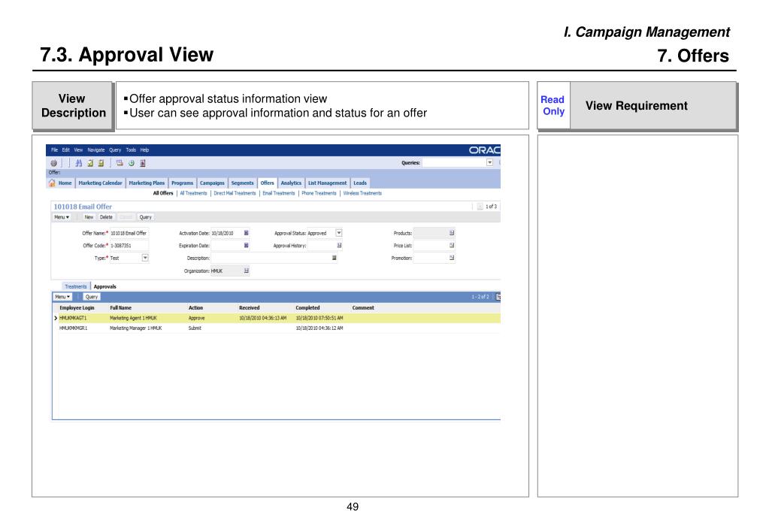Screen dimensions: 769x532
Task: Click the Offer Name input field
Action: point(129,233)
